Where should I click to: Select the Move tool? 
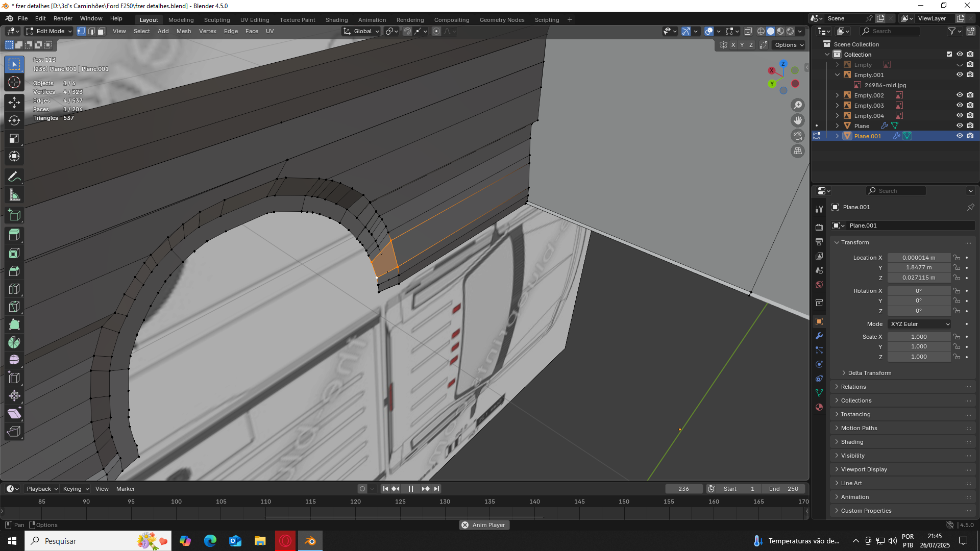(x=14, y=102)
